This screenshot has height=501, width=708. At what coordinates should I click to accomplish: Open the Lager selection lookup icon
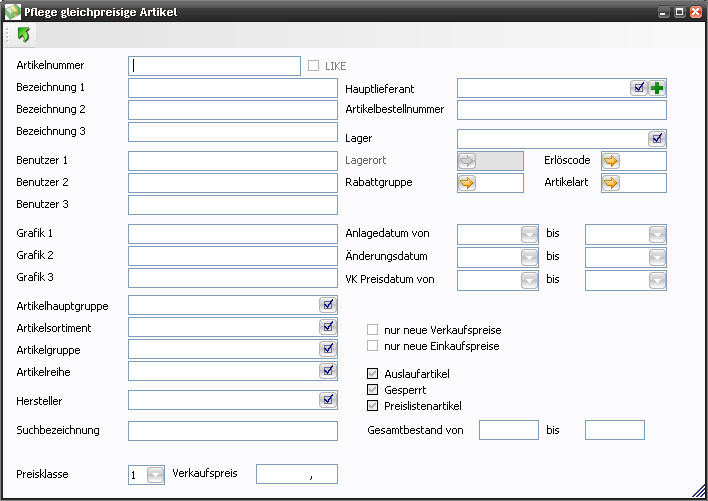coord(656,139)
